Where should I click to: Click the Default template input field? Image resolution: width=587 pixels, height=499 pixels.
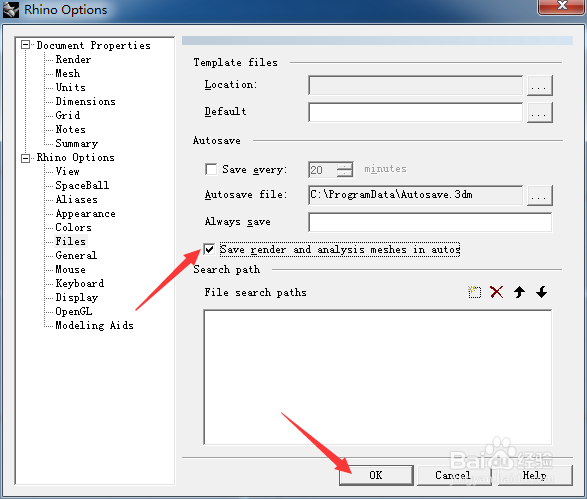click(x=416, y=112)
